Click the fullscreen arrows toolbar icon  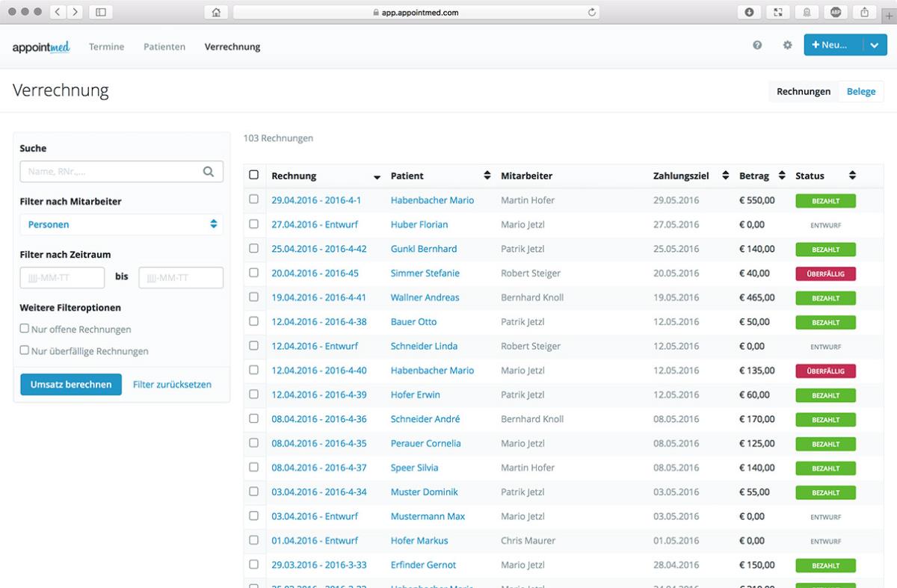pyautogui.click(x=778, y=12)
